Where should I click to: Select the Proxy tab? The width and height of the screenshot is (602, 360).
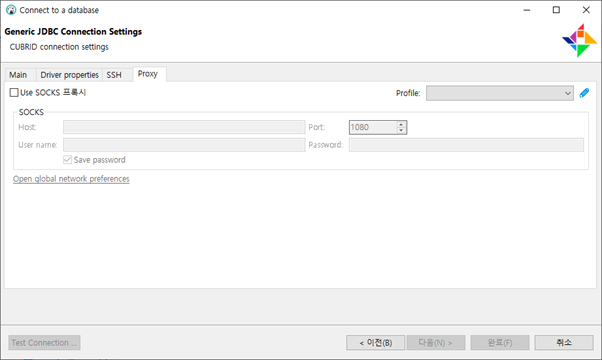(148, 74)
